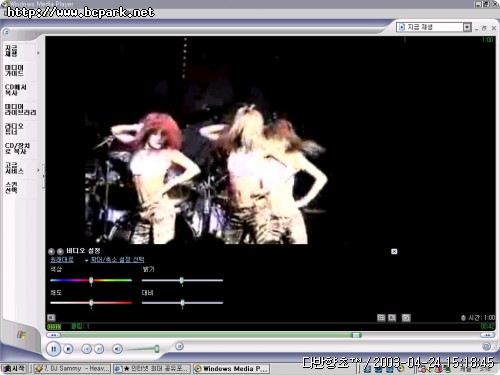Close the video settings (비디오 설정) pane
The image size is (500, 375).
click(394, 251)
